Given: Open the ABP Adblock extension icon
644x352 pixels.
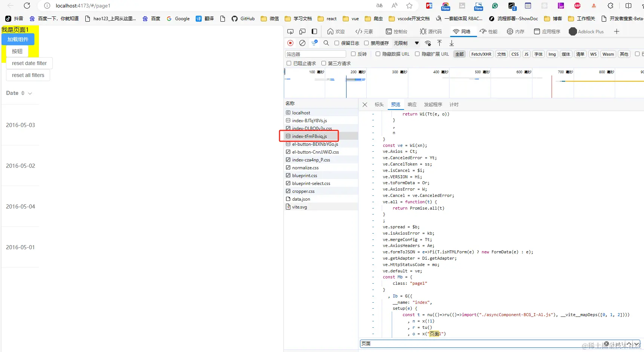Looking at the screenshot, I should [577, 6].
